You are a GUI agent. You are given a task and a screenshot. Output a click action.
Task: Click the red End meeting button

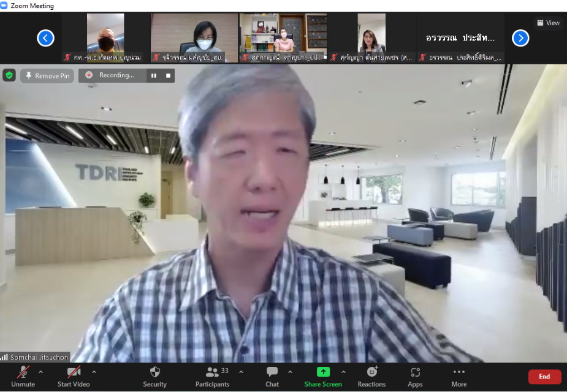tap(544, 377)
